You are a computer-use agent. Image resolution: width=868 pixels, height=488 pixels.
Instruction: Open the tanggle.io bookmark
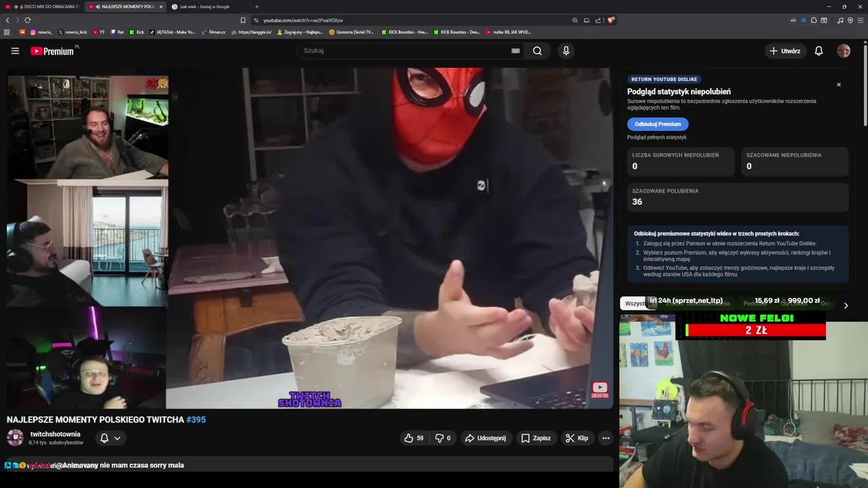pos(252,32)
